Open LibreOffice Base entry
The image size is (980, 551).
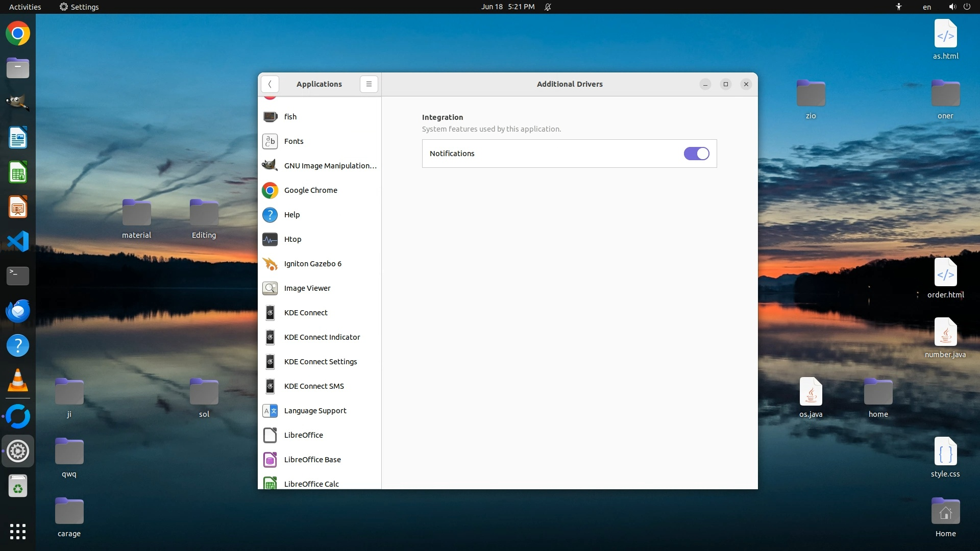point(312,460)
